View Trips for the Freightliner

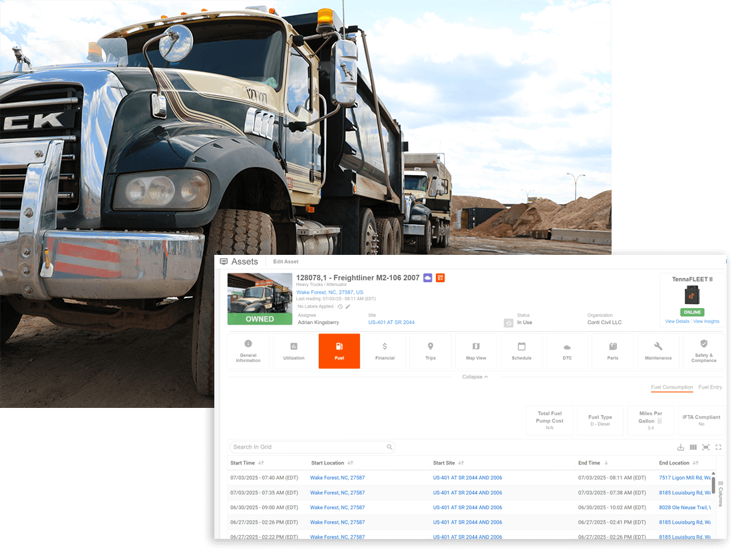[x=431, y=351]
